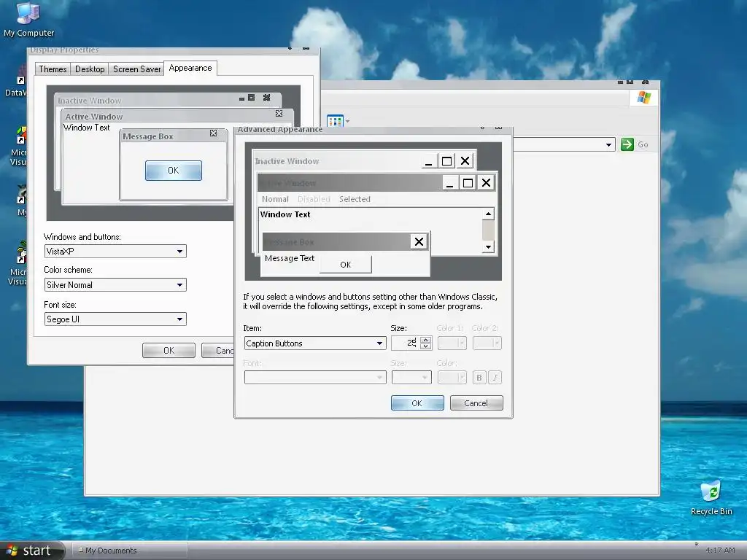This screenshot has height=560, width=747.
Task: Click the Windows flag logo in explorer window
Action: pyautogui.click(x=644, y=98)
